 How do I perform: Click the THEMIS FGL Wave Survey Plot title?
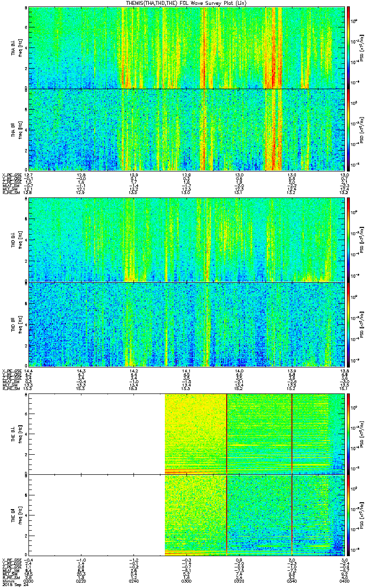pyautogui.click(x=184, y=3)
